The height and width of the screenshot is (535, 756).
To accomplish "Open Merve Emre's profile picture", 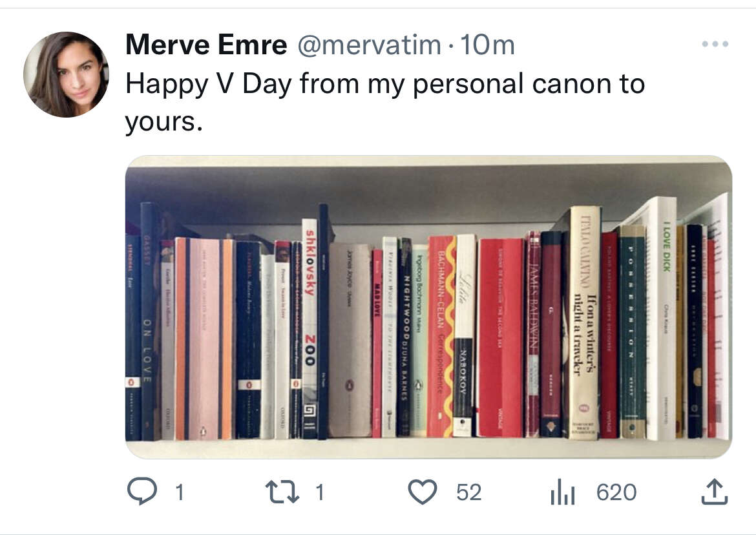I will click(x=66, y=74).
